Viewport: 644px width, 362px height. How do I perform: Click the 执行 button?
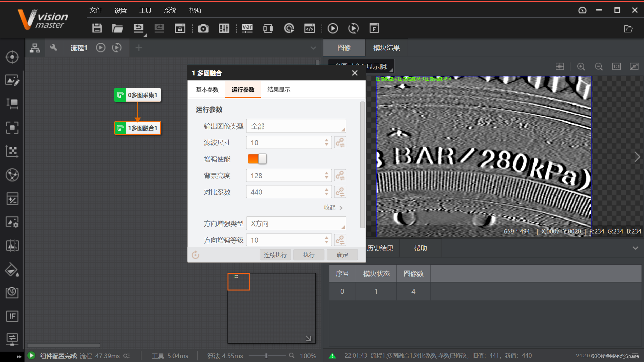pos(309,255)
